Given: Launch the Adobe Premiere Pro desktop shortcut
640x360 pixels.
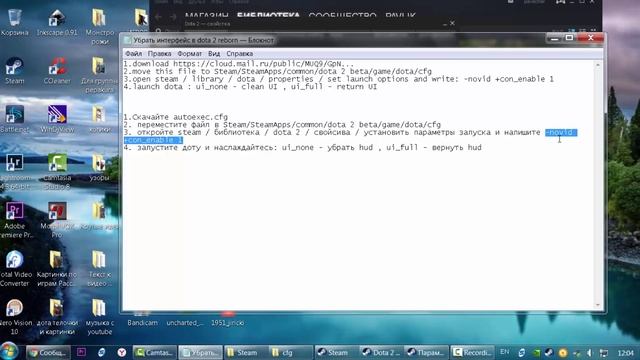Looking at the screenshot, I should pyautogui.click(x=14, y=219).
